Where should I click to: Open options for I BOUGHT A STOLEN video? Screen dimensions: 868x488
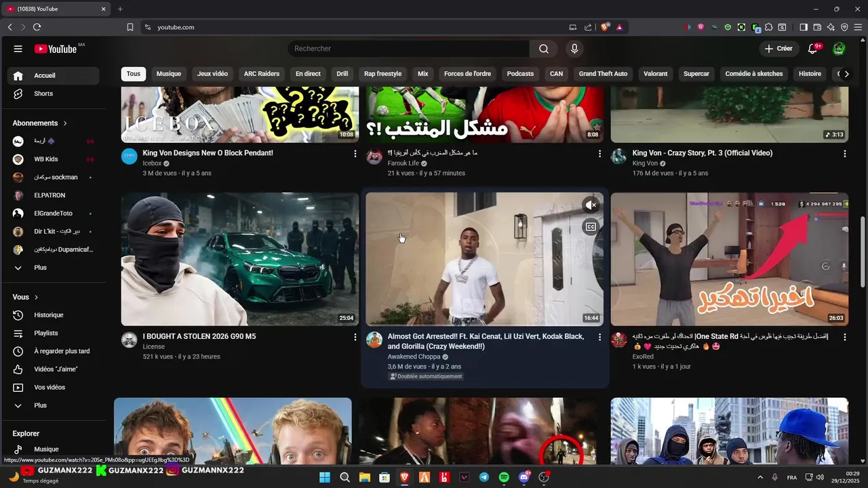point(355,337)
